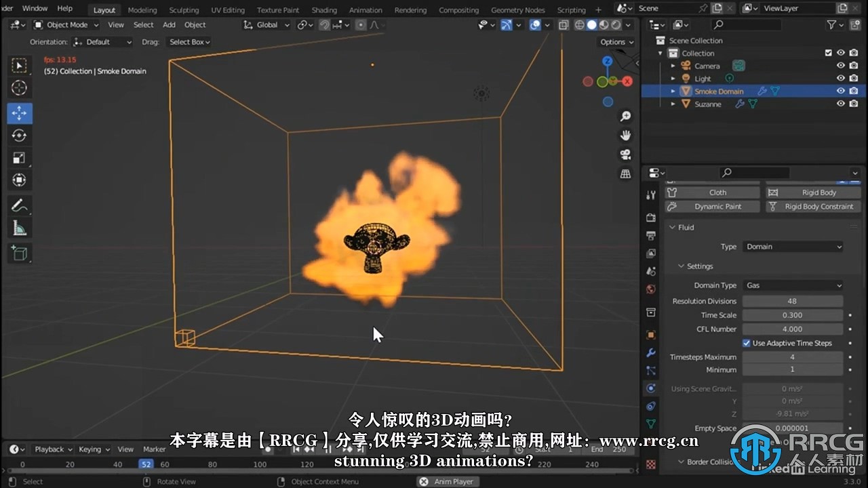
Task: Open the World properties tab
Action: coord(651,289)
